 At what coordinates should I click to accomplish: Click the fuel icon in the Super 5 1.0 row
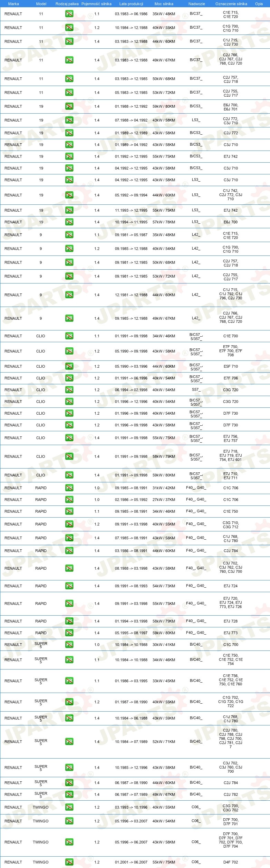click(x=69, y=645)
